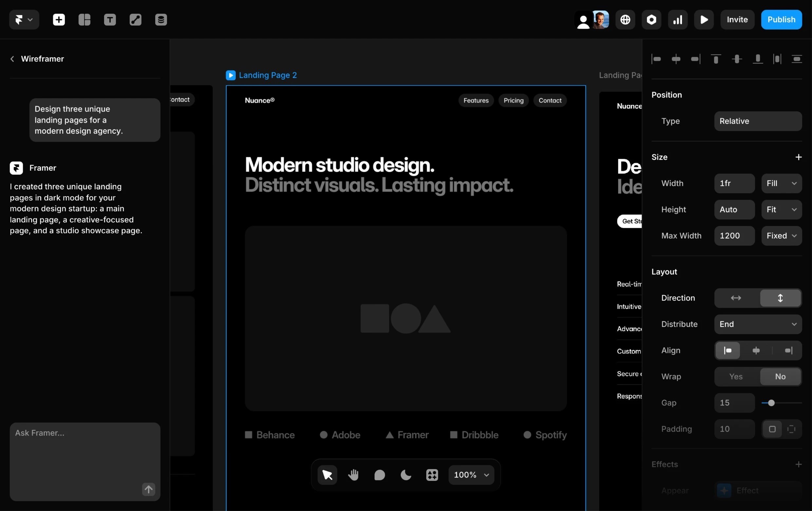Go back from Wireframer panel

(12, 59)
